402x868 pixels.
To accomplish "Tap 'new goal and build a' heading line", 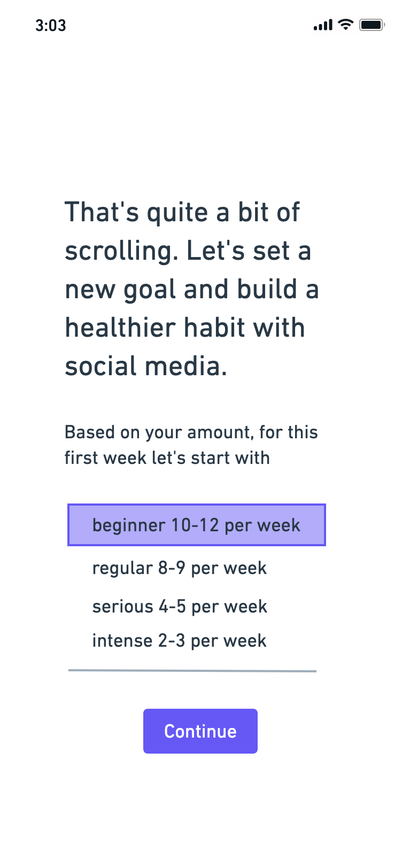I will (x=192, y=290).
